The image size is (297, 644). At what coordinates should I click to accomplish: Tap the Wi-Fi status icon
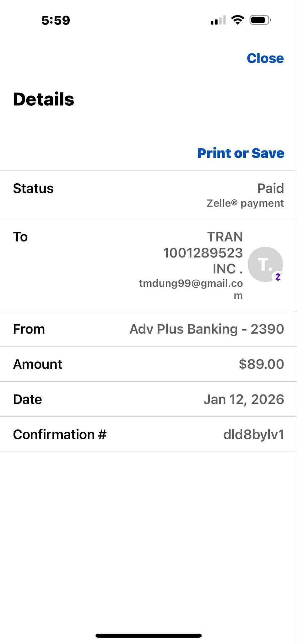point(237,20)
